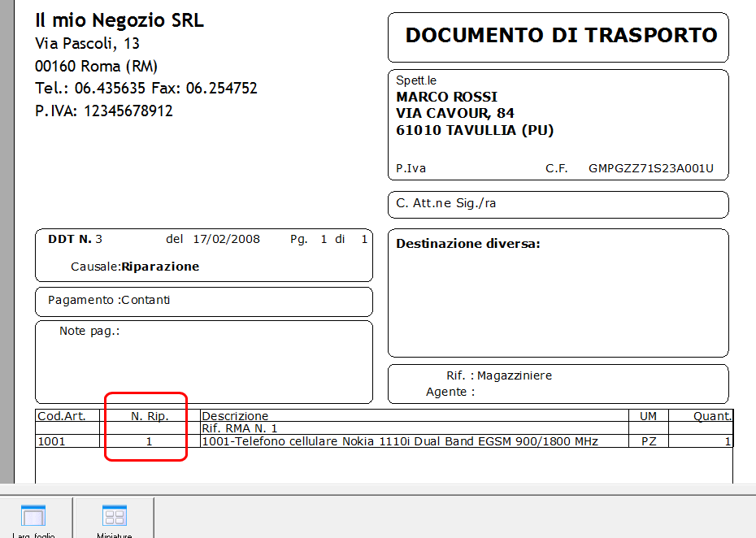The width and height of the screenshot is (756, 538).
Task: Select the PZ unit cell
Action: (x=649, y=441)
